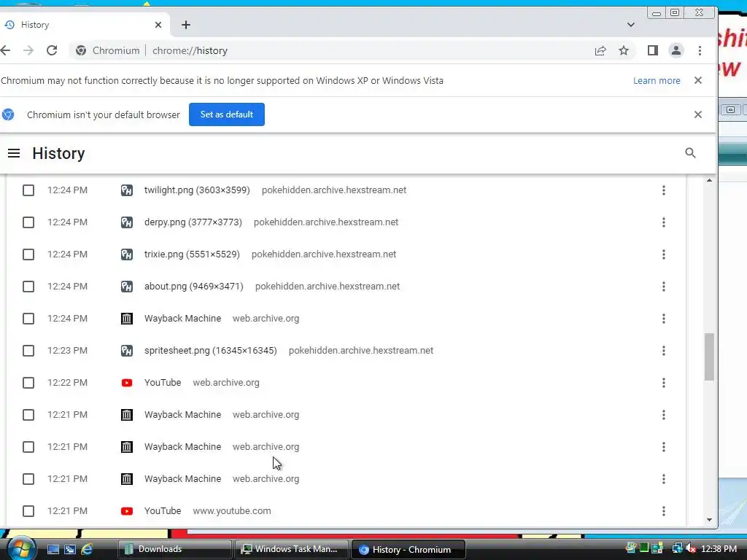
Task: Go forward with the forward arrow
Action: coord(28,50)
